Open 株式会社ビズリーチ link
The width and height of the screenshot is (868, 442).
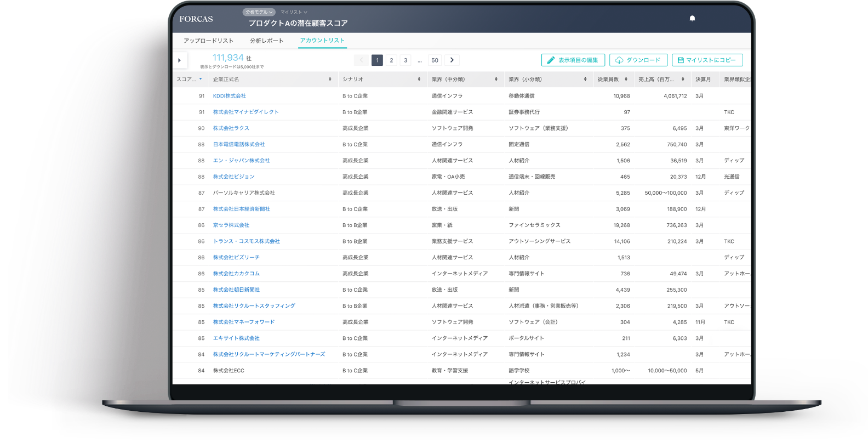pos(236,258)
